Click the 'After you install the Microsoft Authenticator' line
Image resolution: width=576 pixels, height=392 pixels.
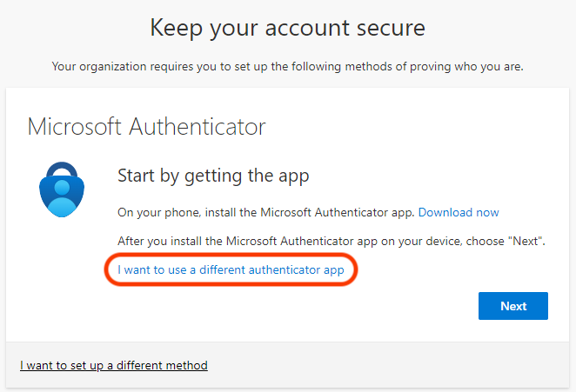(x=332, y=241)
